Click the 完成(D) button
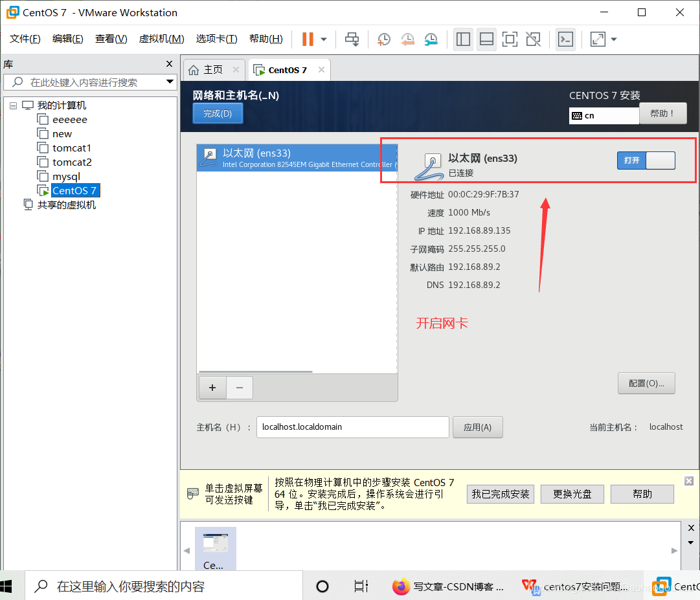The width and height of the screenshot is (700, 600). [x=218, y=113]
